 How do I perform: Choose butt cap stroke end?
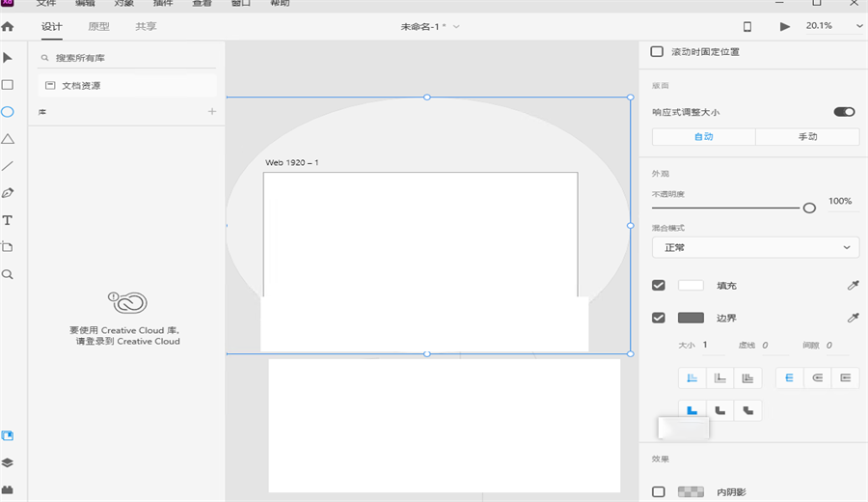(x=789, y=377)
